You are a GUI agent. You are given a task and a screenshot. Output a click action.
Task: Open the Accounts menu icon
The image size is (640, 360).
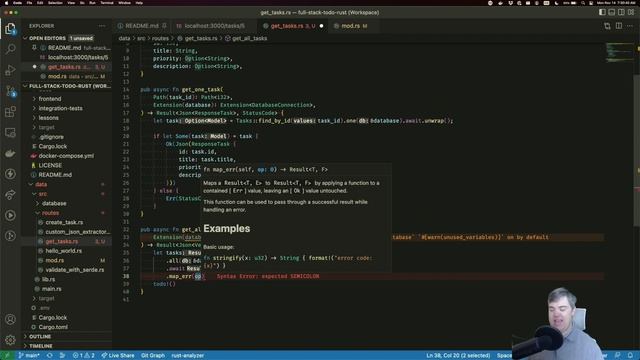pyautogui.click(x=10, y=319)
